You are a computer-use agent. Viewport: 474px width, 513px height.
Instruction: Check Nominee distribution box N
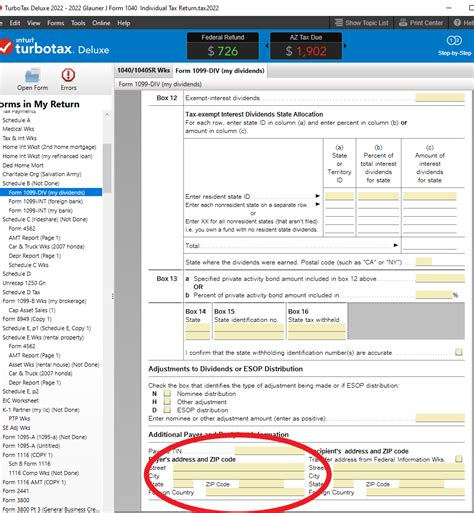167,394
